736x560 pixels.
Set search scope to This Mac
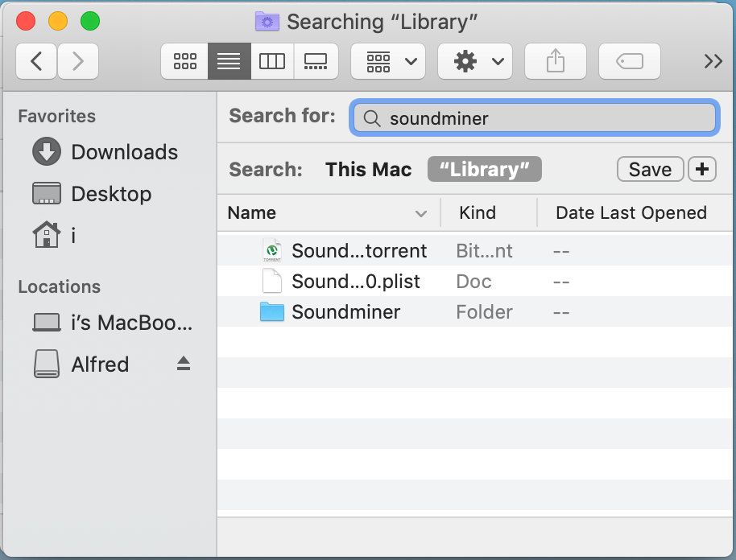(x=369, y=169)
